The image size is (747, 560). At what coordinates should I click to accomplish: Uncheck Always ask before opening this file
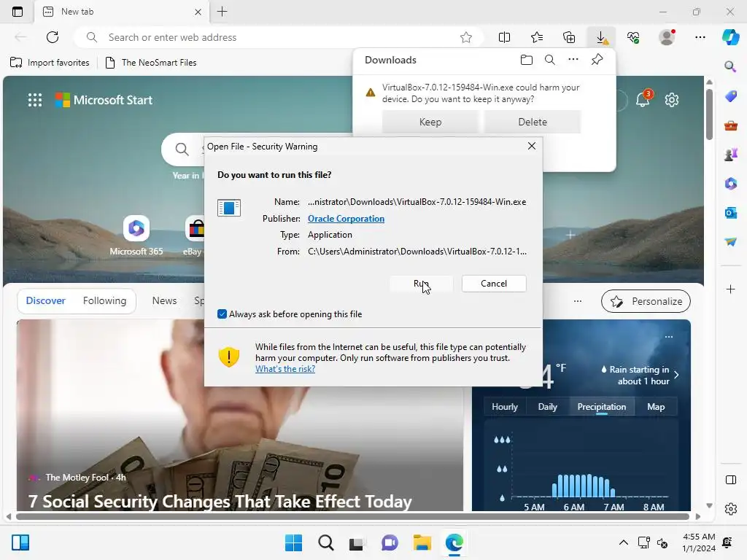(222, 314)
